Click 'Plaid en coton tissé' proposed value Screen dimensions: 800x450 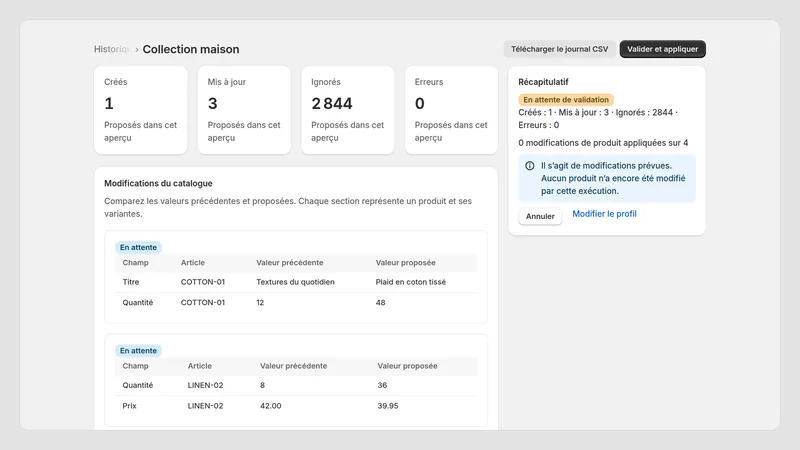tap(411, 282)
